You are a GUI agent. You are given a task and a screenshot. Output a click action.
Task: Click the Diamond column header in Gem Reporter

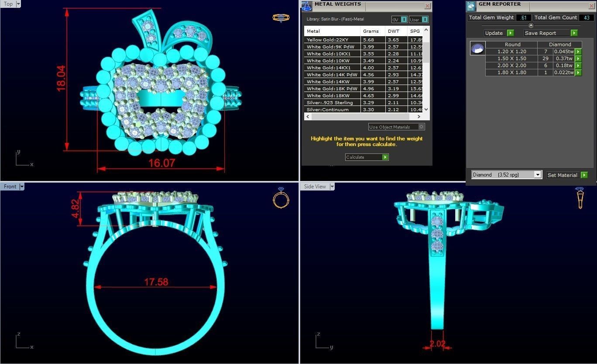pyautogui.click(x=560, y=44)
